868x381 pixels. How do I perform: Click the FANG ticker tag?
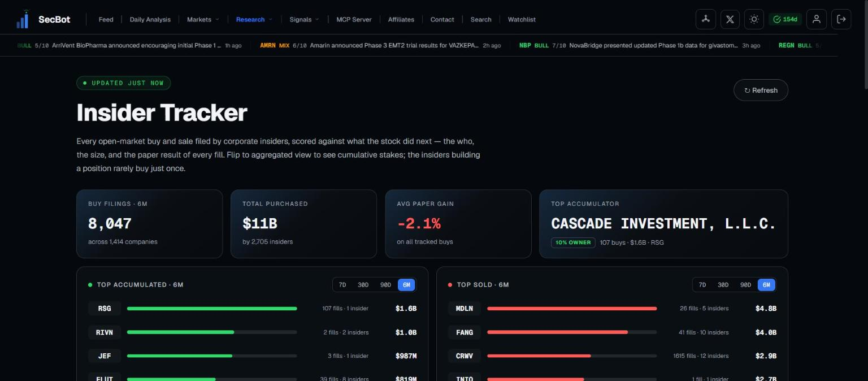(465, 332)
